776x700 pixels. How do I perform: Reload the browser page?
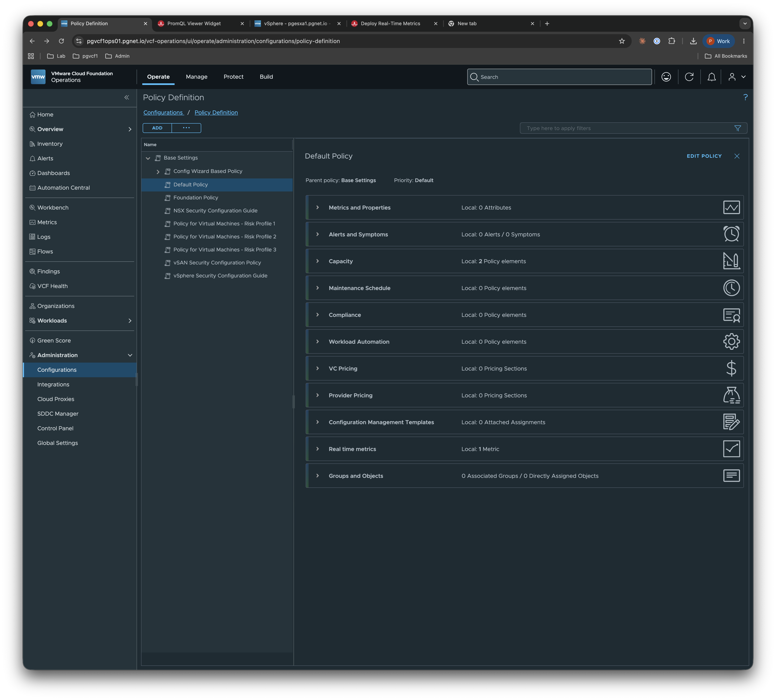[x=61, y=41]
